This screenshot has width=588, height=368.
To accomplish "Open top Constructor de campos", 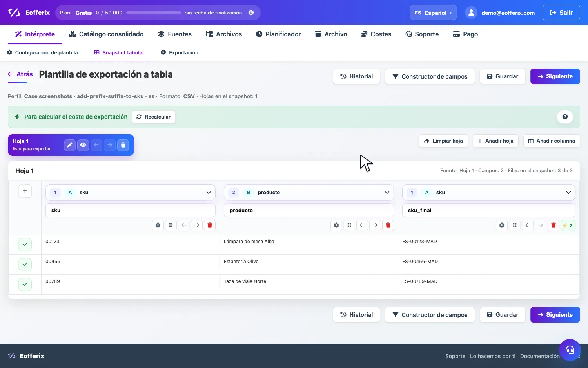I will tap(430, 76).
